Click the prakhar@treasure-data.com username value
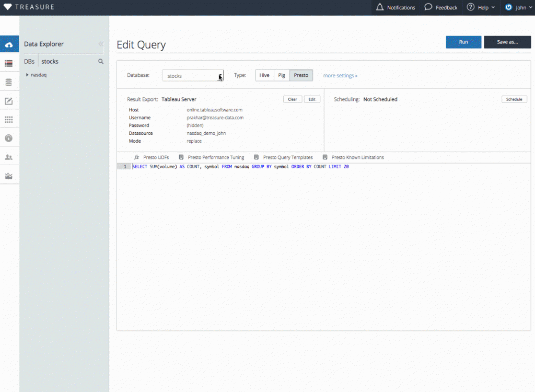The image size is (535, 392). pos(215,118)
